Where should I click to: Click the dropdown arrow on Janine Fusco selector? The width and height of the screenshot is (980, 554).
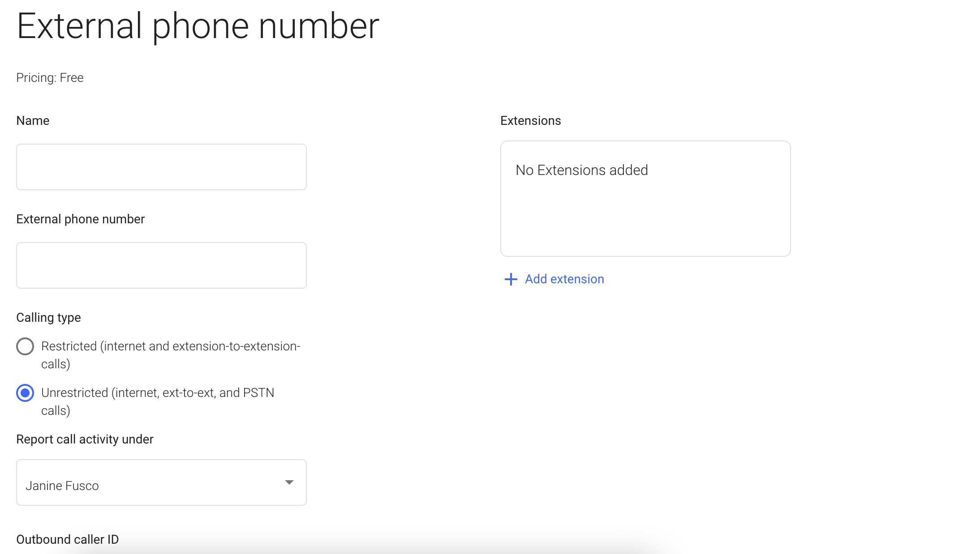pos(289,482)
